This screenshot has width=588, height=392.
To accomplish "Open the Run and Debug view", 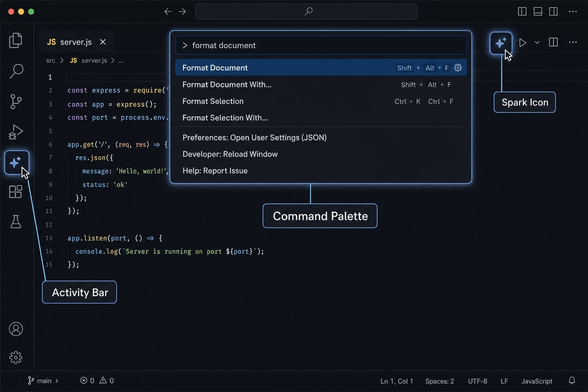I will coord(16,132).
